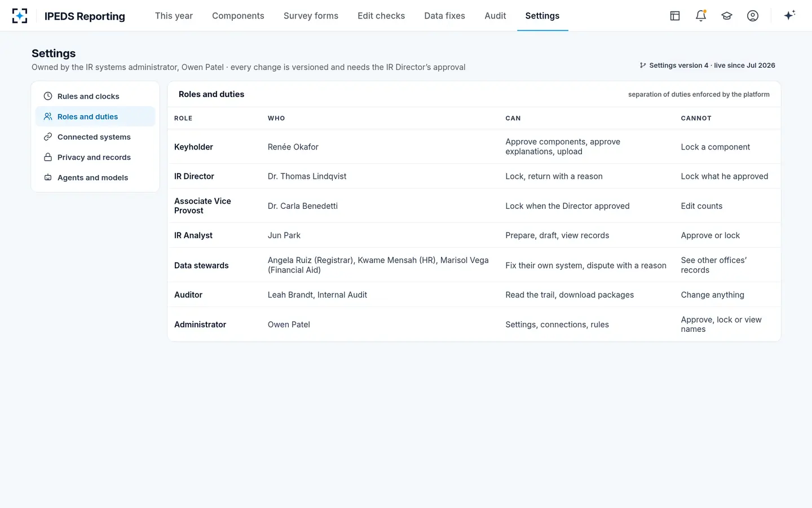
Task: Select the Settings tab
Action: 542,16
